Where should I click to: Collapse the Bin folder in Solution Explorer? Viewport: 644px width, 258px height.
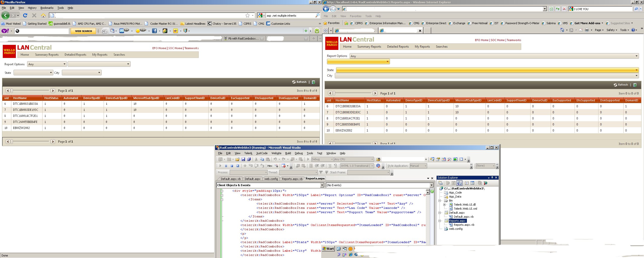click(440, 201)
